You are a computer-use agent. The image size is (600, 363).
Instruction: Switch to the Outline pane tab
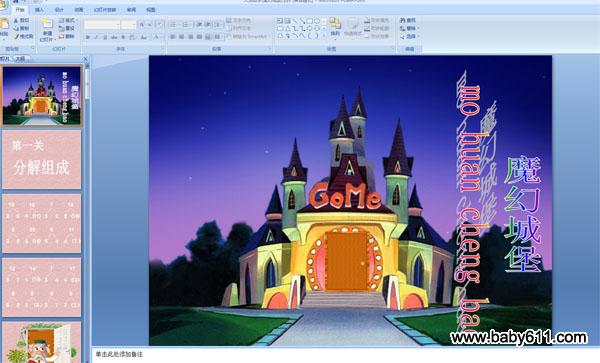click(20, 59)
